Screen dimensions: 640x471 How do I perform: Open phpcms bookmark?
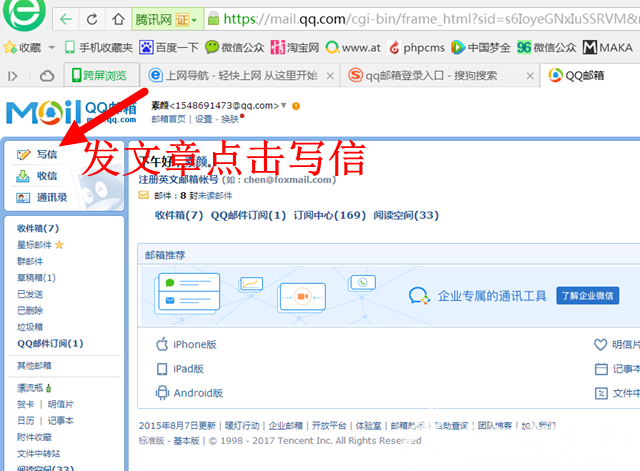coord(416,48)
